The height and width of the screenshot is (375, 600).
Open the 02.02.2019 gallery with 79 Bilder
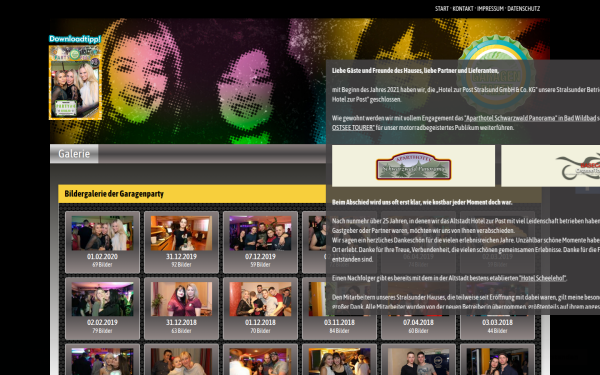coord(102,308)
